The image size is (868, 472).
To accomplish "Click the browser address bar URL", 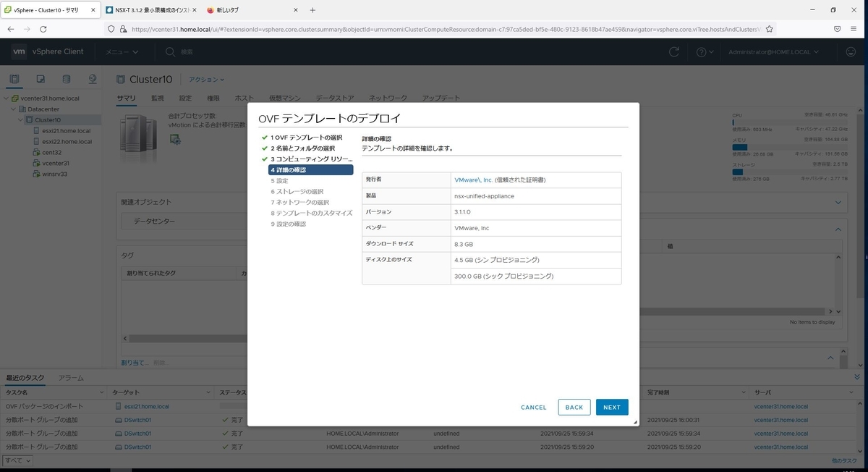I will [445, 29].
